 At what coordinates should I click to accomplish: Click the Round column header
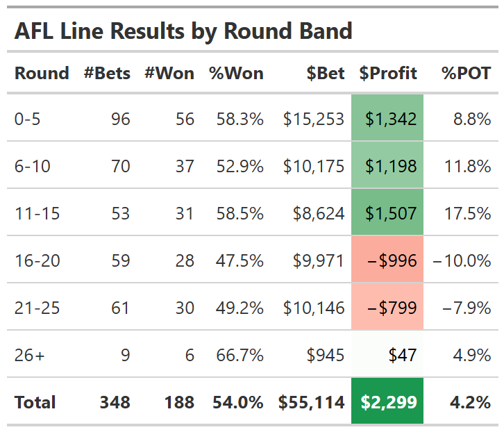click(42, 73)
